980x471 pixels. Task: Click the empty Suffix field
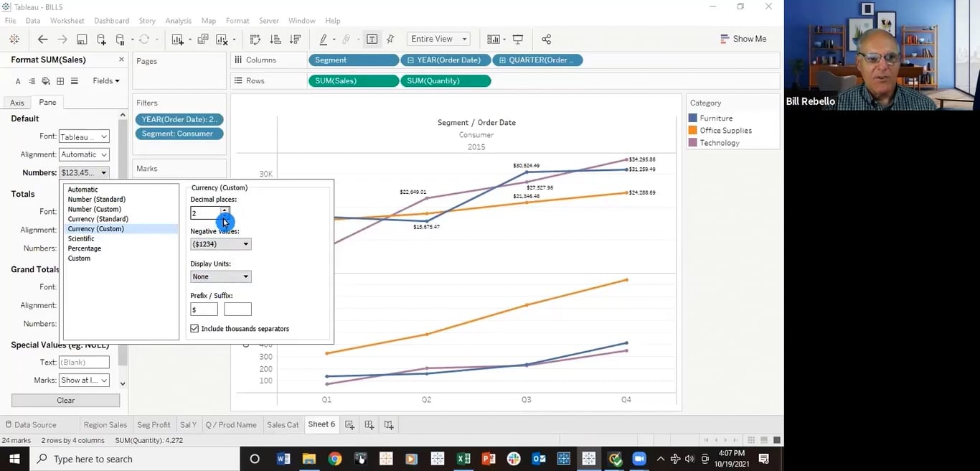237,309
